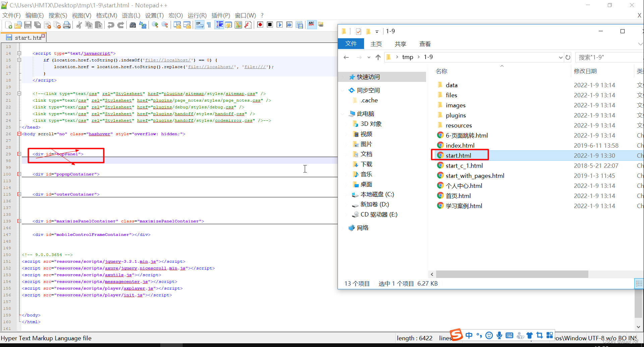The image size is (644, 347).
Task: Click the Undo arrow icon
Action: [x=111, y=25]
